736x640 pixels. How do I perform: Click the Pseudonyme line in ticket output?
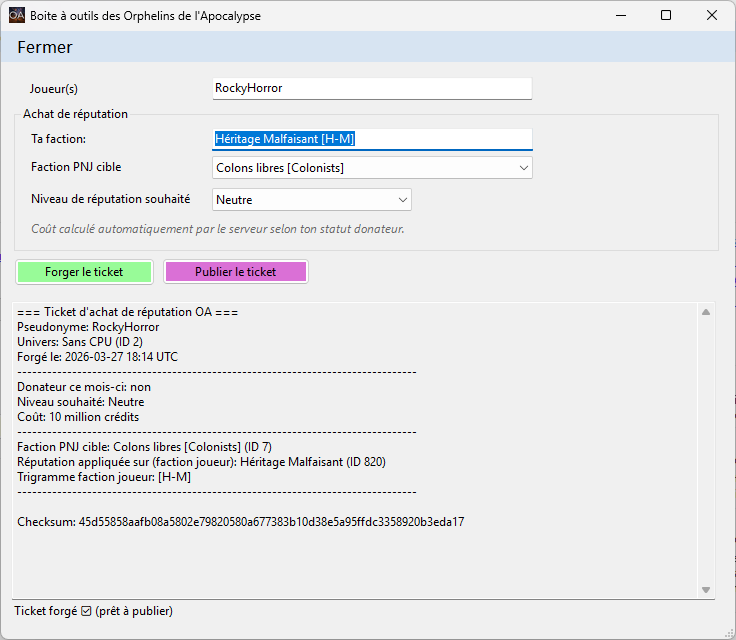[88, 327]
